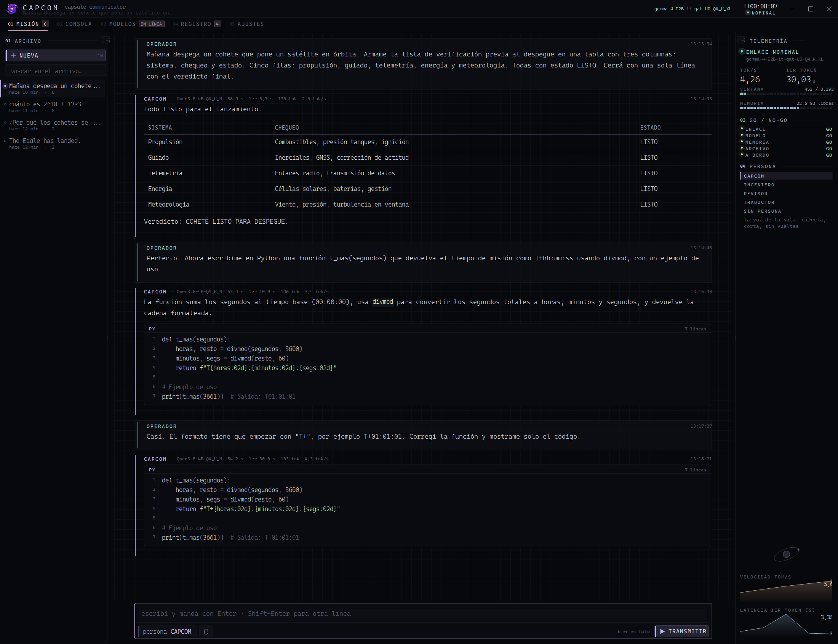
Task: Click the attachment clip icon in composer
Action: 206,631
